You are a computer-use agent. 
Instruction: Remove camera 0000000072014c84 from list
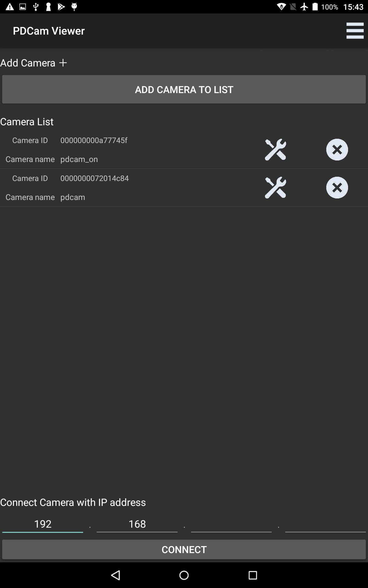pos(337,188)
